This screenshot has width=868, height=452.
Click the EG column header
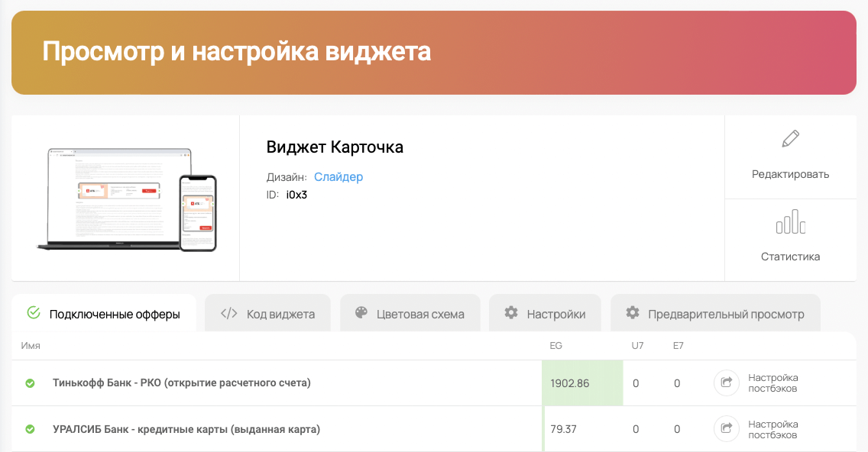pyautogui.click(x=555, y=345)
